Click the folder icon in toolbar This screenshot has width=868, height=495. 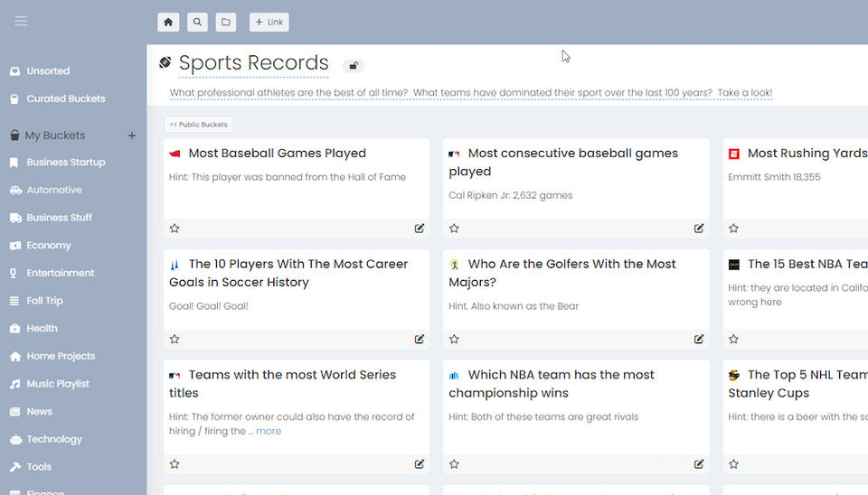(226, 22)
